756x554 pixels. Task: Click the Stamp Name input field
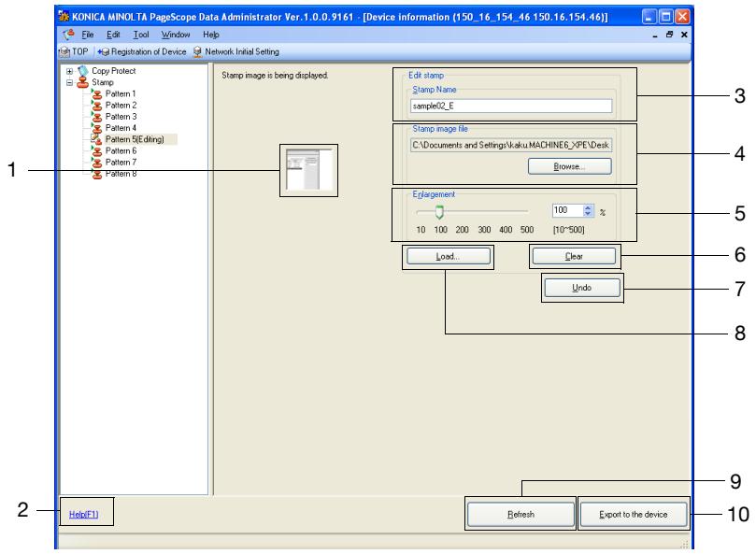coord(511,107)
